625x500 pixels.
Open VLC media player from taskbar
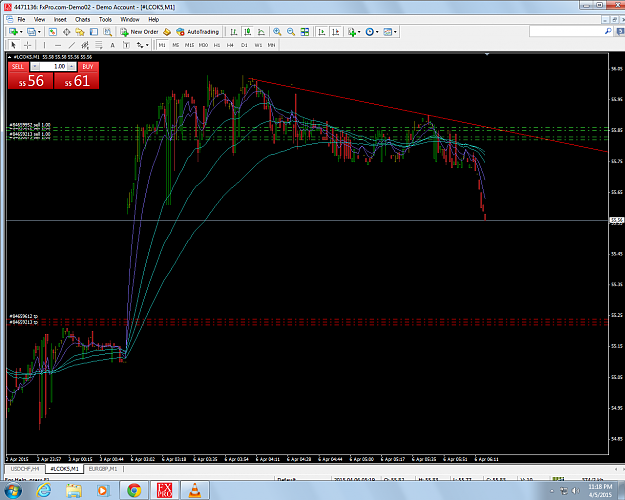click(195, 490)
